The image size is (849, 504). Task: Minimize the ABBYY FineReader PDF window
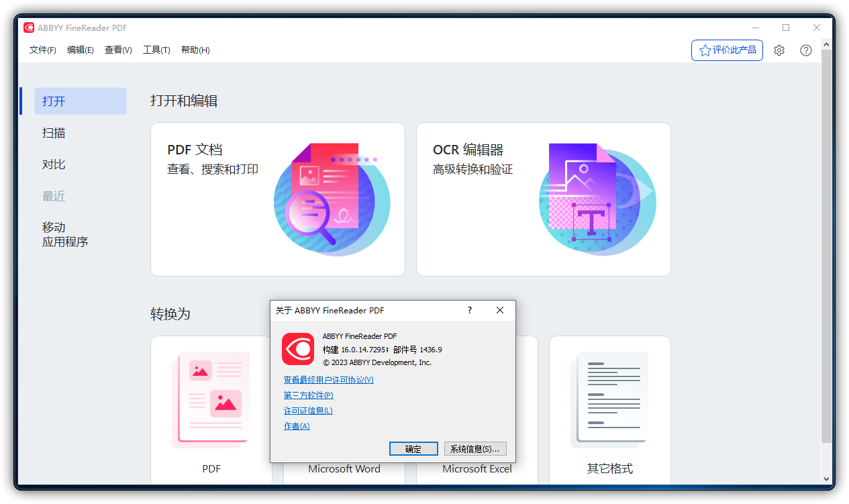(x=755, y=28)
